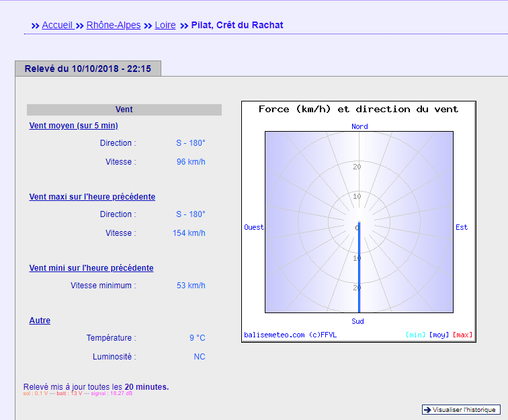Open 'Vent mini sur l'heure précédente' link
The width and height of the screenshot is (508, 420).
click(91, 268)
